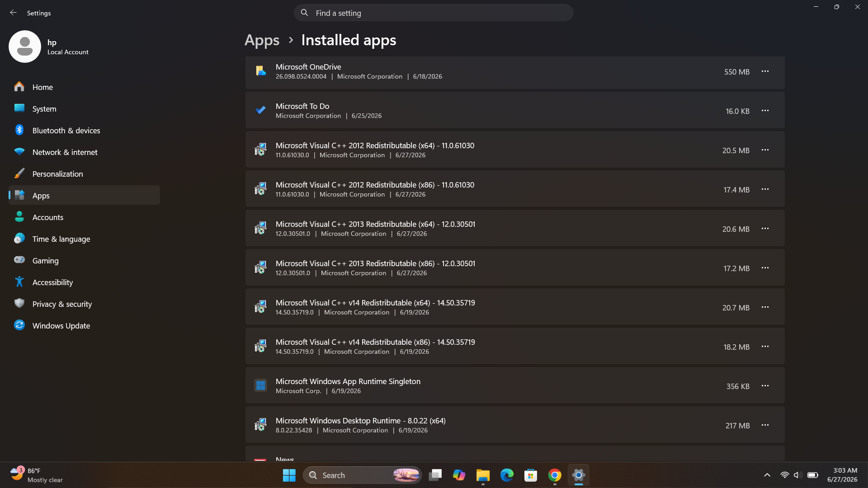
Task: Click the 550 MB size value
Action: coord(737,72)
